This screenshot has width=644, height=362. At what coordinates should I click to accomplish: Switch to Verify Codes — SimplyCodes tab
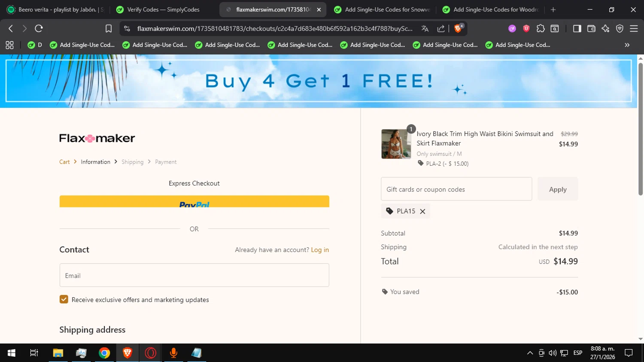(x=164, y=9)
